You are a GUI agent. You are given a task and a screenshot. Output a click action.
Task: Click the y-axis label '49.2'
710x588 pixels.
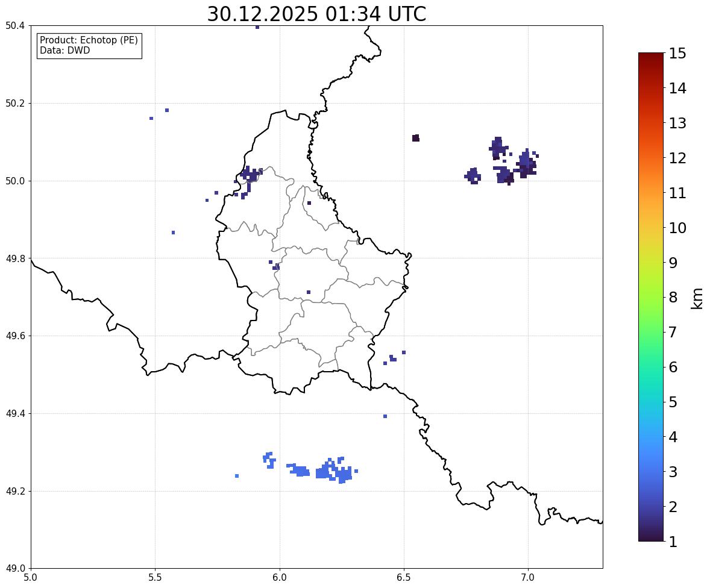pyautogui.click(x=15, y=491)
